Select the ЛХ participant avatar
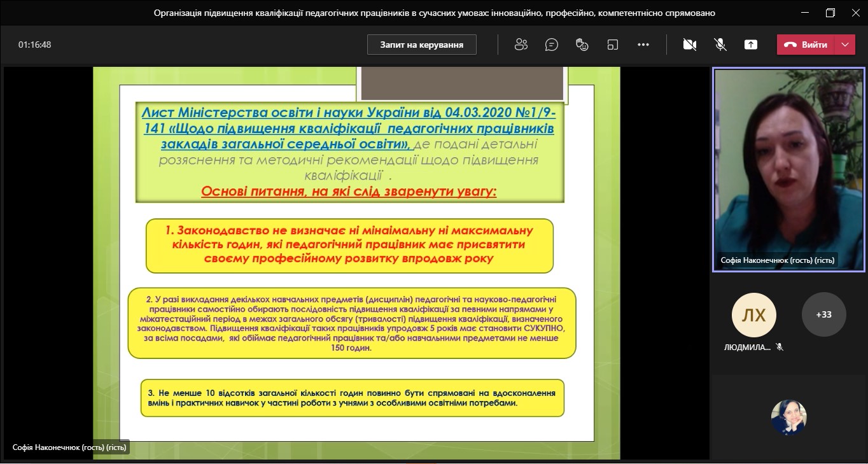The image size is (868, 464). (x=753, y=314)
